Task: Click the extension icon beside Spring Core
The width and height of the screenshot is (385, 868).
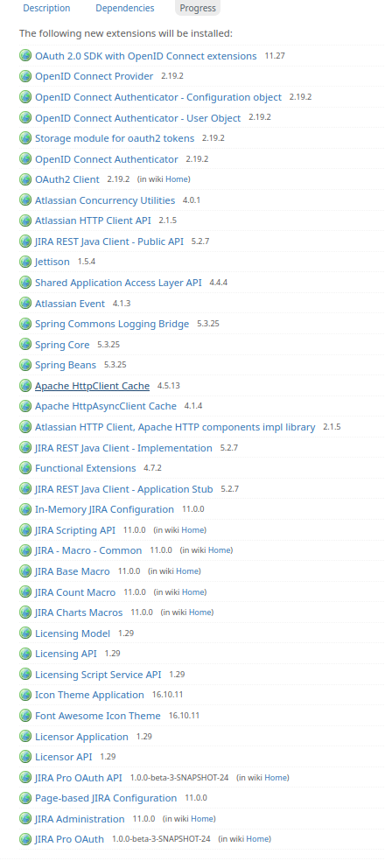Action: point(25,345)
